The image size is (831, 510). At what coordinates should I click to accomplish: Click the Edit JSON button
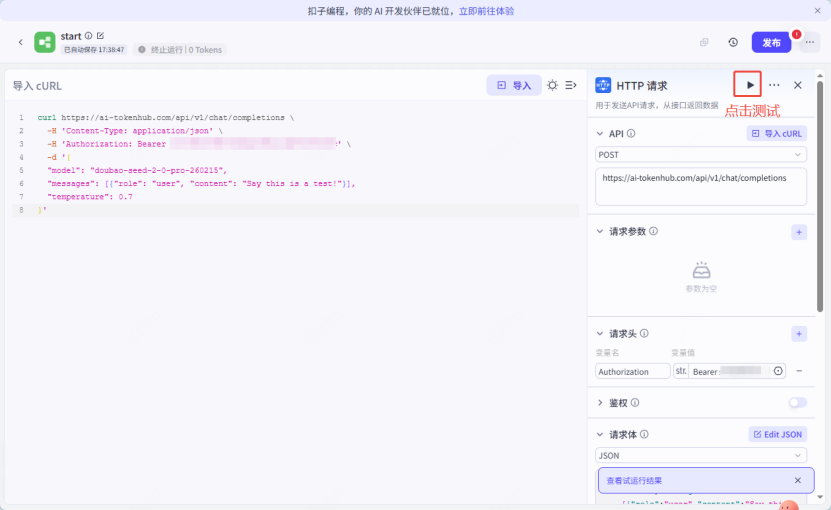click(x=777, y=435)
